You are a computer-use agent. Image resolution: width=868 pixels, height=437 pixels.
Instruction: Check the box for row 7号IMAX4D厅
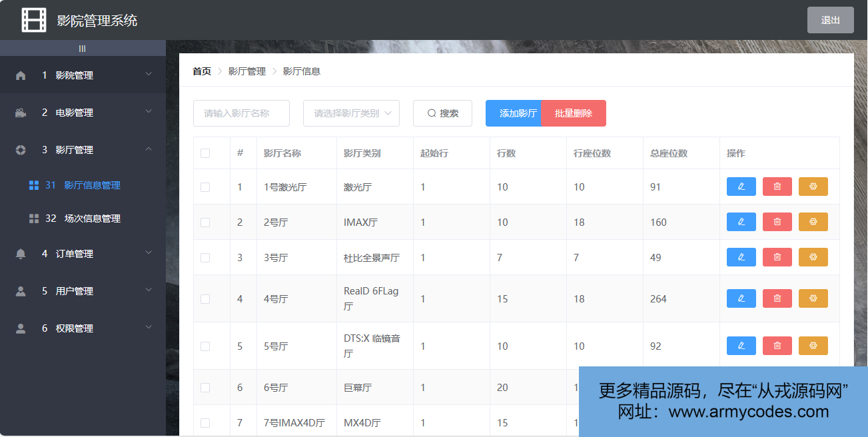click(205, 423)
